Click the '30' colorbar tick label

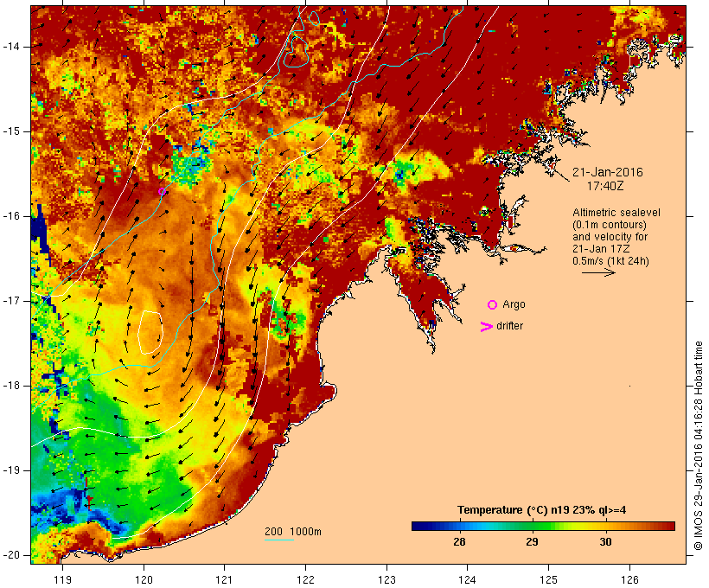point(605,542)
